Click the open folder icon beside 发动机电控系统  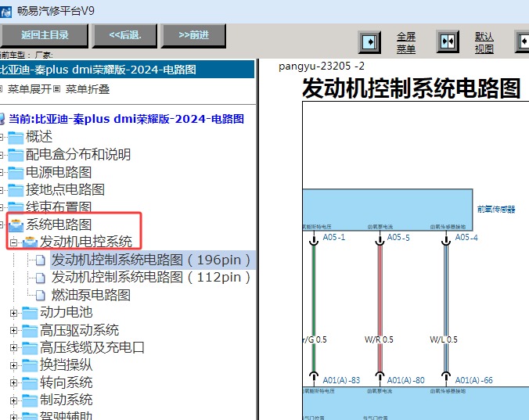pyautogui.click(x=30, y=242)
